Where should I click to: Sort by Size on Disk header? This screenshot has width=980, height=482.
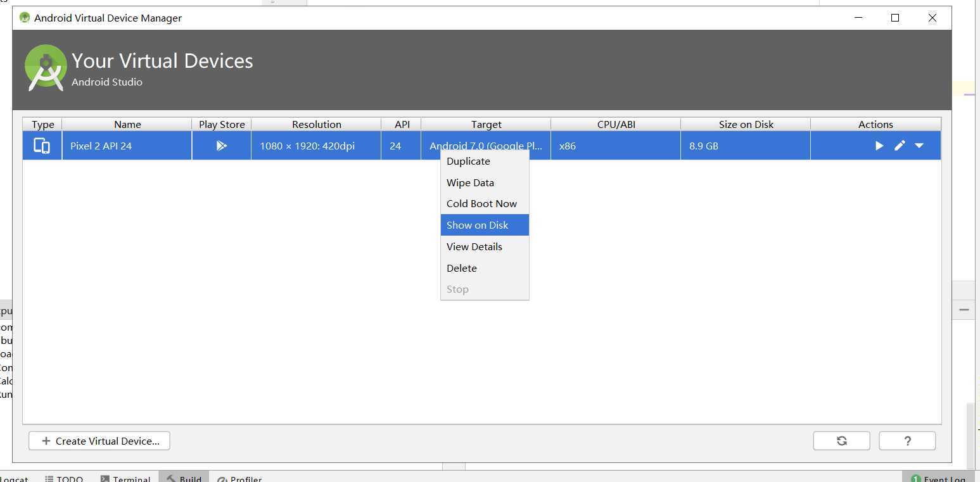pyautogui.click(x=746, y=124)
